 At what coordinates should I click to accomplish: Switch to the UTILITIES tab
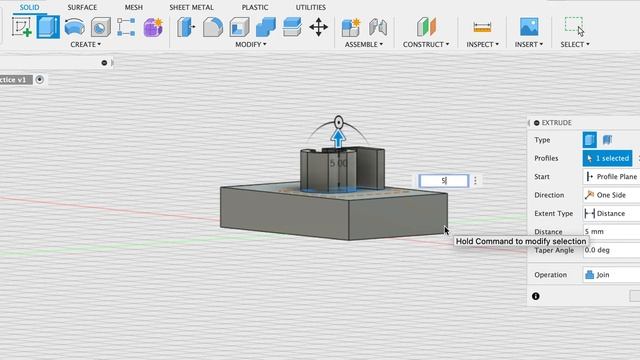click(311, 7)
